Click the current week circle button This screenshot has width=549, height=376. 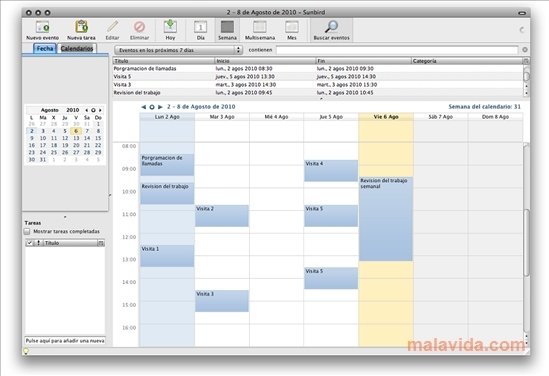(x=152, y=107)
